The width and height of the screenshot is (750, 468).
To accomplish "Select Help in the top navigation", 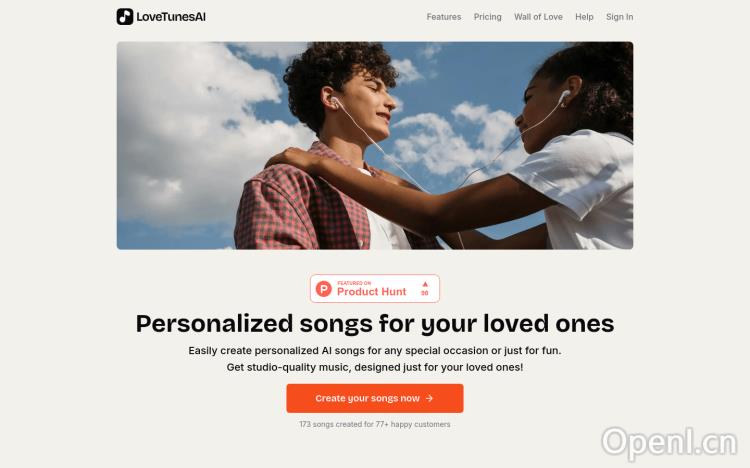I will click(x=584, y=17).
